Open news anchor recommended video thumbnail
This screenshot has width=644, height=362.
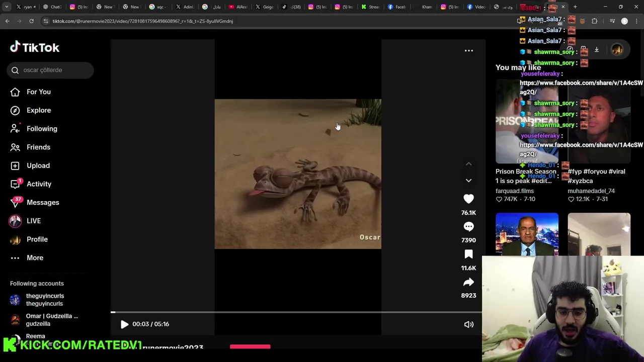[x=527, y=234]
